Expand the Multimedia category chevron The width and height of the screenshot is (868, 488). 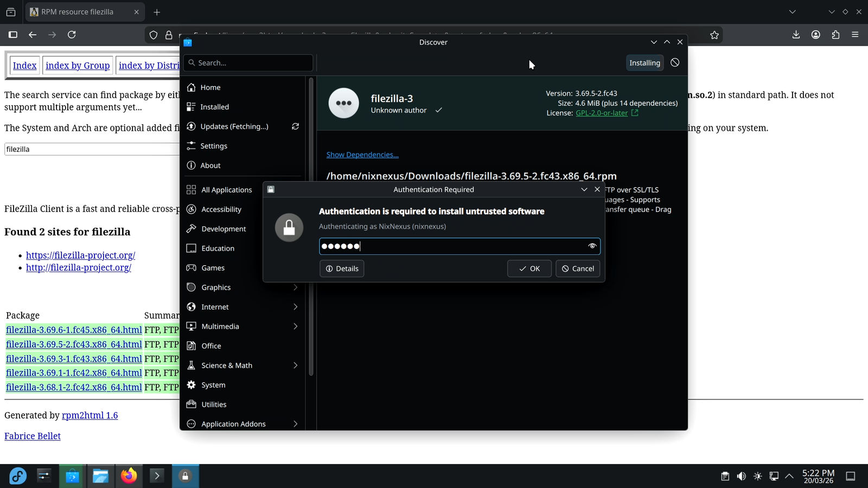coord(296,326)
